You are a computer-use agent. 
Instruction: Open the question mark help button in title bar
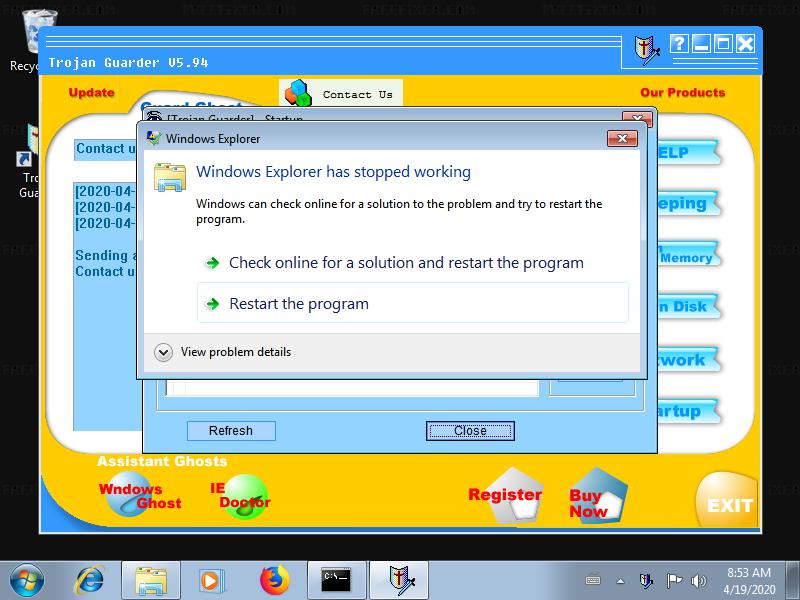[x=679, y=44]
